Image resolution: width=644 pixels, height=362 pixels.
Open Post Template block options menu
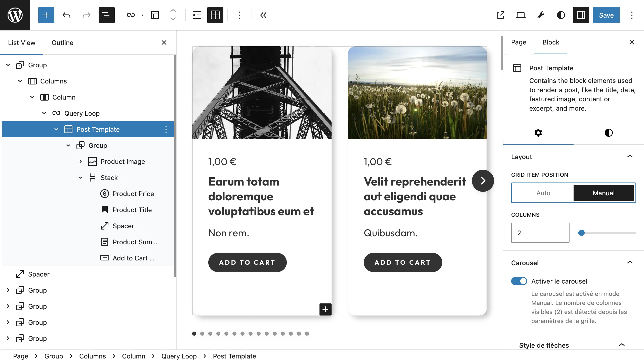tap(166, 129)
